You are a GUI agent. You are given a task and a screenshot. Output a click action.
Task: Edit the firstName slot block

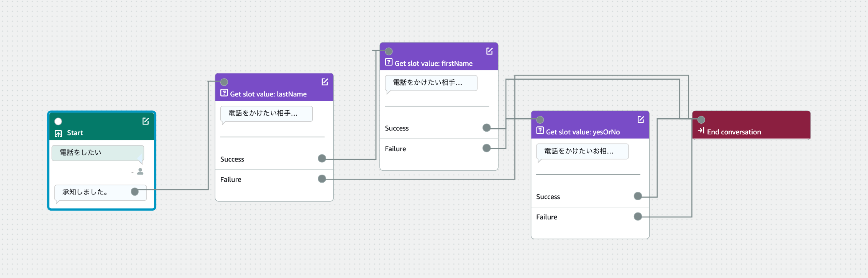pyautogui.click(x=489, y=51)
